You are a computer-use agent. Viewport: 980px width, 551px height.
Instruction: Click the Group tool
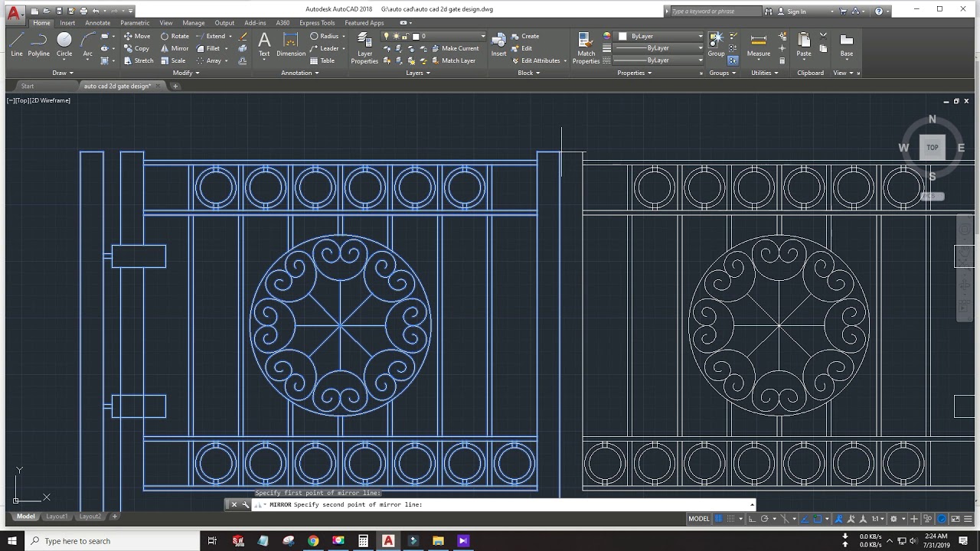716,44
